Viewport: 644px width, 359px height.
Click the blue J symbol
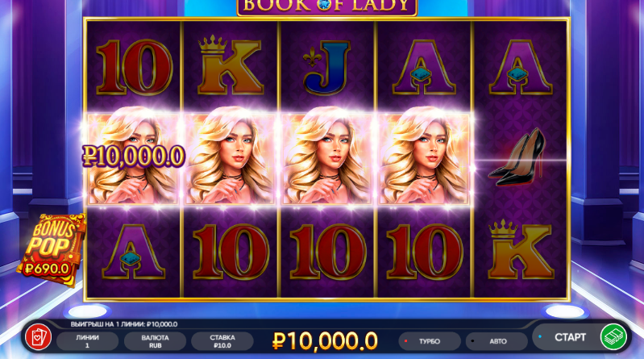tap(327, 68)
